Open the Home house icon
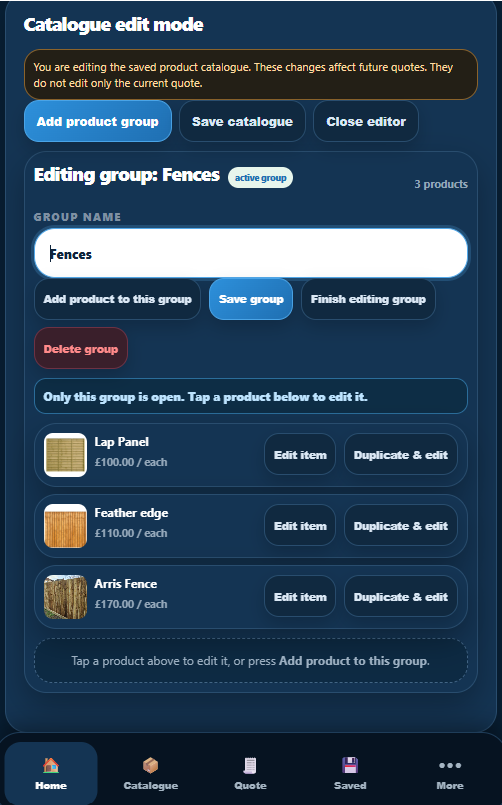 51,765
